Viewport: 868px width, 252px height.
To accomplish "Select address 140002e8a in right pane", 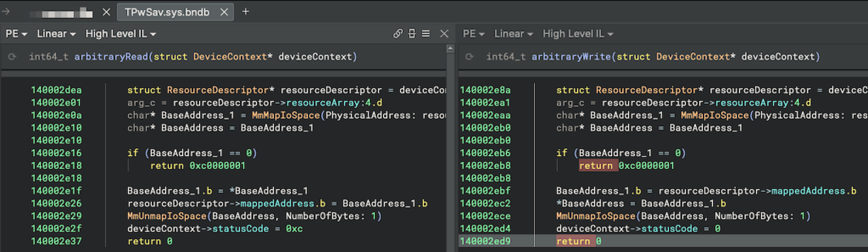I will (485, 90).
